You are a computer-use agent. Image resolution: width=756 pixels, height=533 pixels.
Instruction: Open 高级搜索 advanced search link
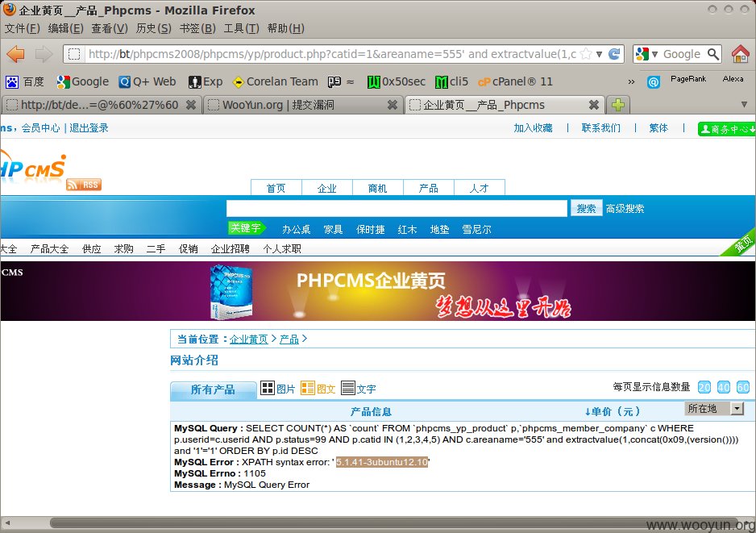(625, 208)
